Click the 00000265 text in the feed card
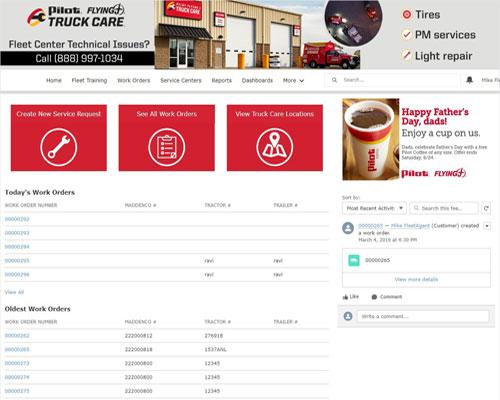The width and height of the screenshot is (500, 400). click(x=377, y=260)
